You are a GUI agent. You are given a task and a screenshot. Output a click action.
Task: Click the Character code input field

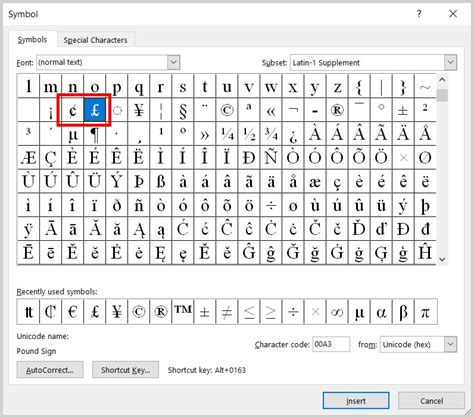tap(331, 344)
